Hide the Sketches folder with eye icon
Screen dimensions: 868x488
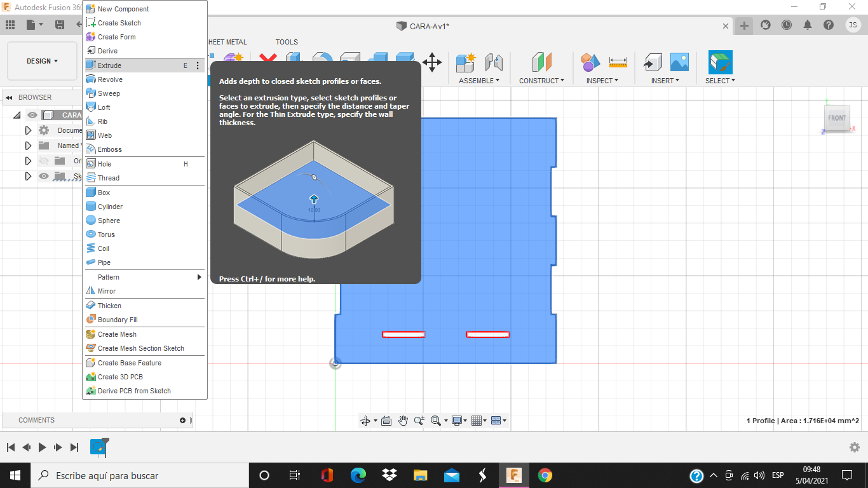(x=43, y=176)
